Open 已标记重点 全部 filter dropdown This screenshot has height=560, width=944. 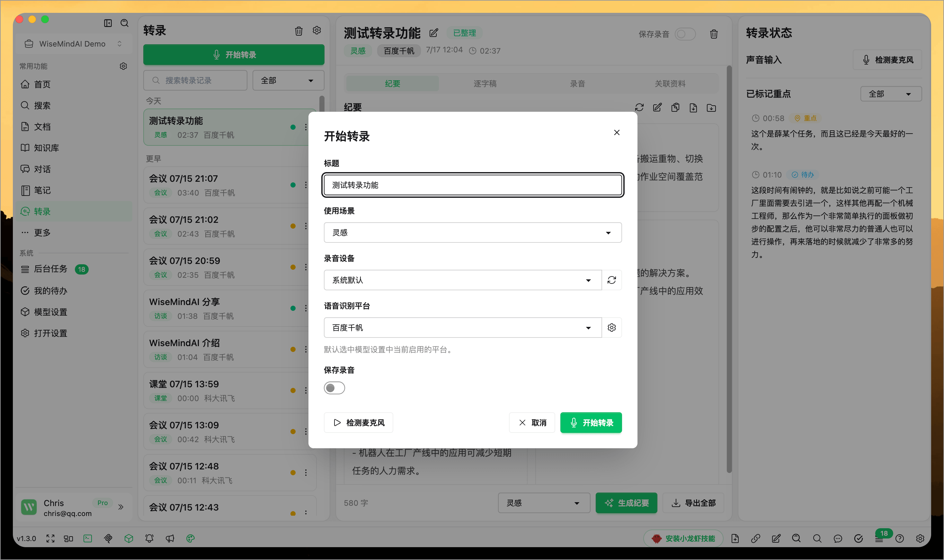pos(891,94)
